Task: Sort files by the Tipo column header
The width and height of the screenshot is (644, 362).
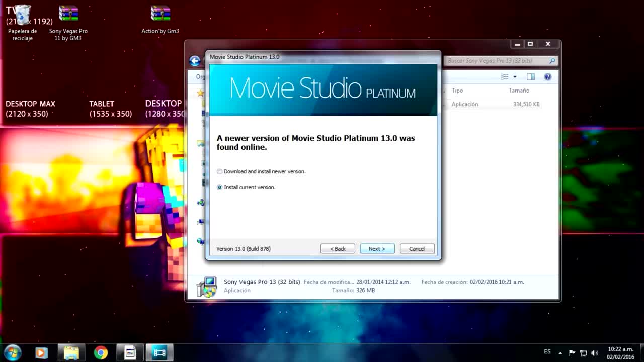Action: tap(457, 90)
